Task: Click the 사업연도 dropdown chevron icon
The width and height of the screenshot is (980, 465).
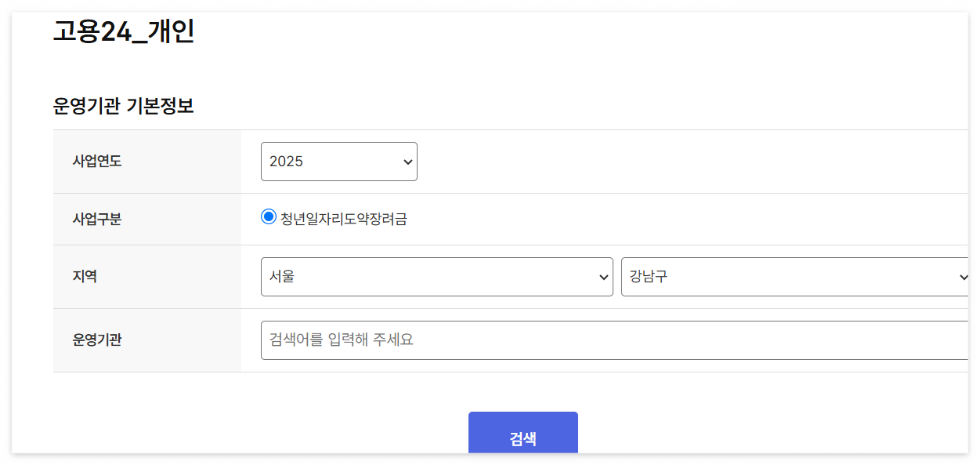Action: tap(407, 162)
